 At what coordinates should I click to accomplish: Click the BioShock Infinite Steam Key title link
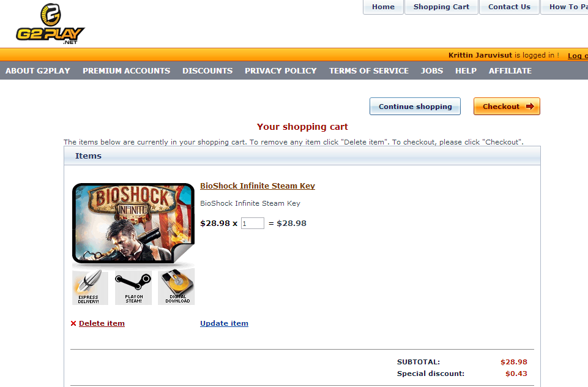pyautogui.click(x=258, y=186)
